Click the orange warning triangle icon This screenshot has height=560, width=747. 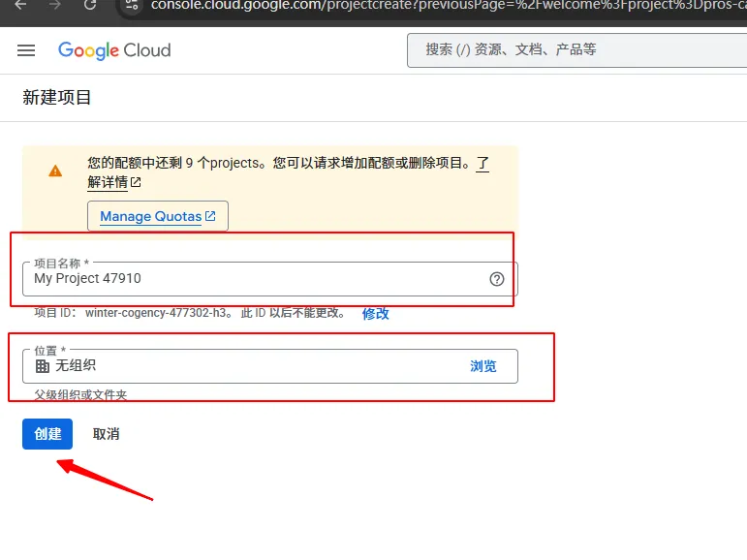[x=55, y=171]
